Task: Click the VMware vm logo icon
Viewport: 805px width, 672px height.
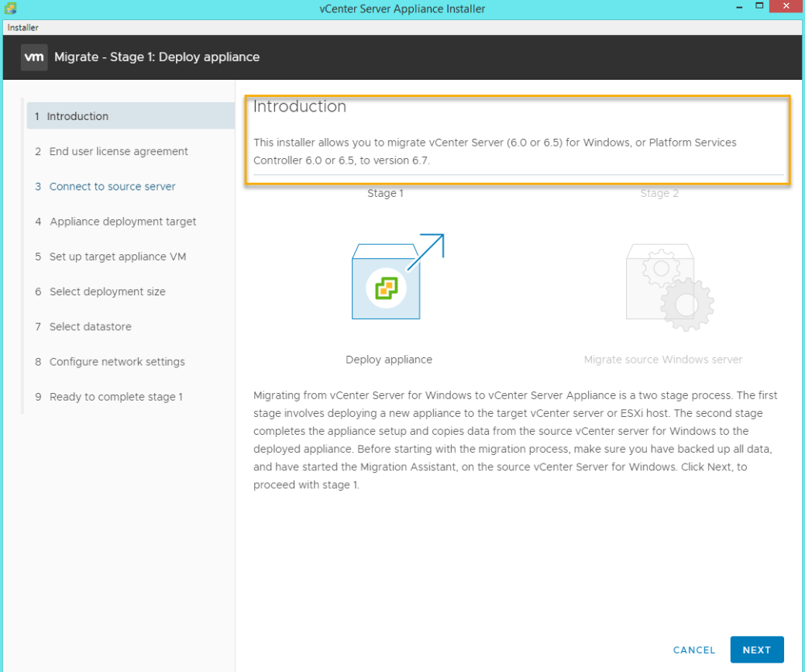Action: (x=34, y=57)
